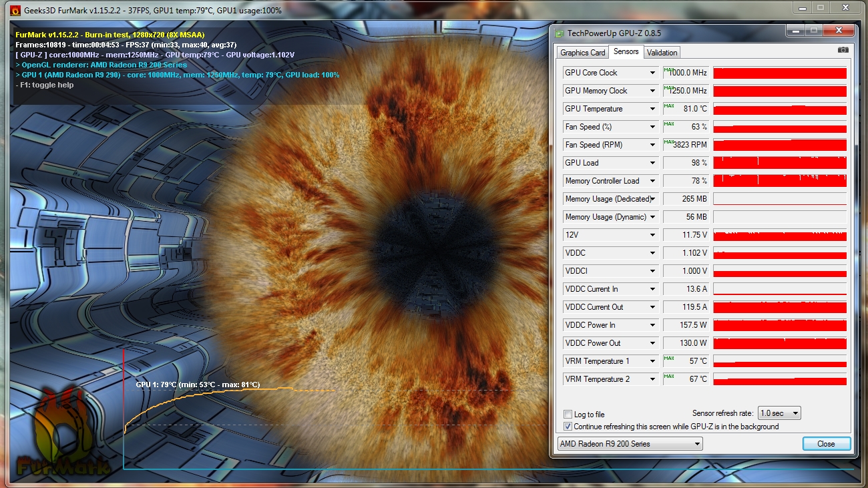Click the GPU Core Clock value 1000.0 MHz
The width and height of the screenshot is (868, 488).
point(686,73)
